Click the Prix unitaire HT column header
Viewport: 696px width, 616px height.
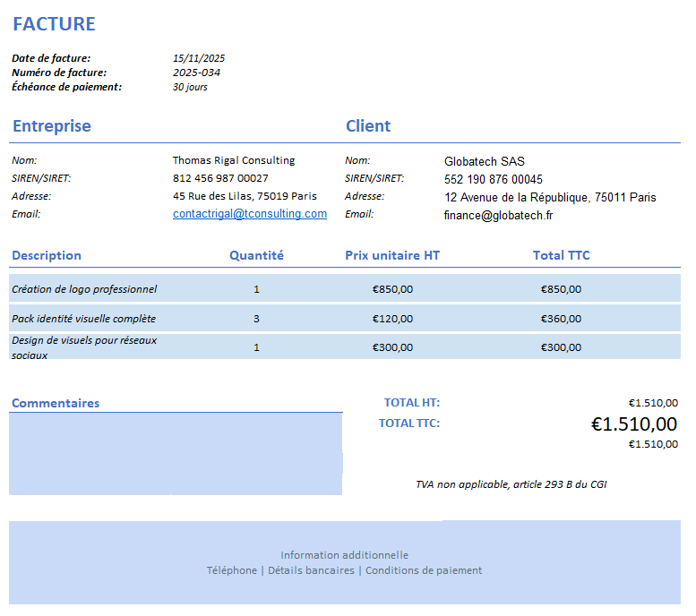pyautogui.click(x=392, y=256)
